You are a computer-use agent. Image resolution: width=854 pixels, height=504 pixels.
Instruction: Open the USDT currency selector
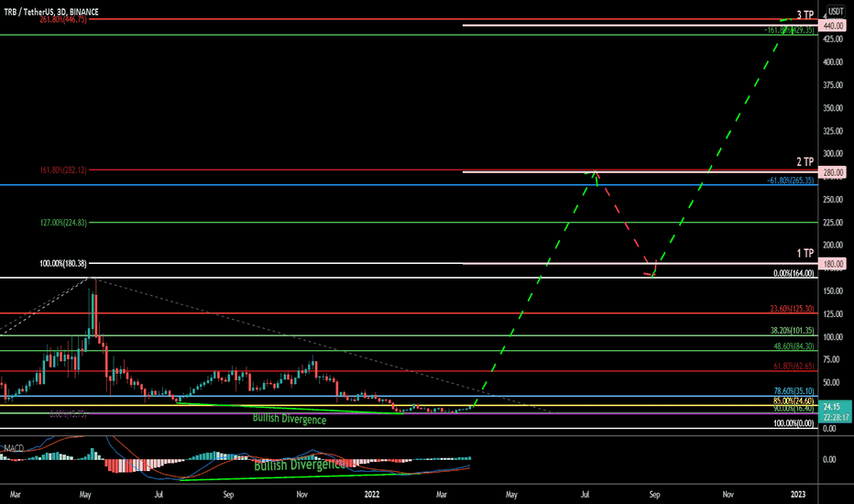point(836,11)
